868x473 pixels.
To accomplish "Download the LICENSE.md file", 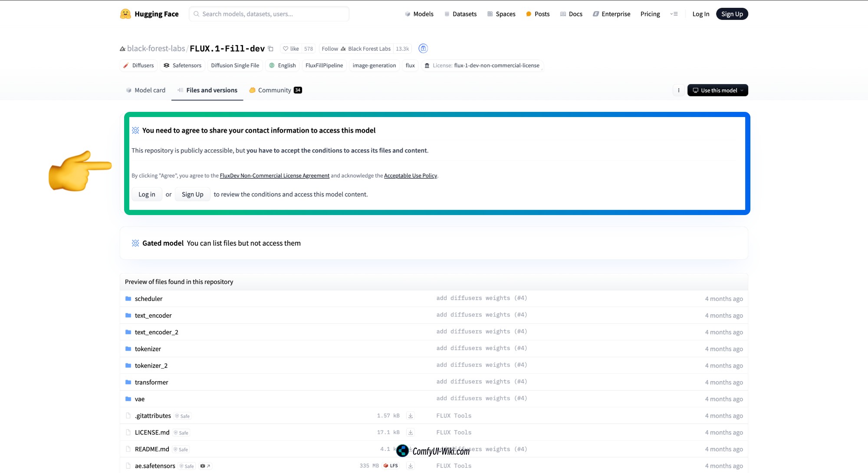I will pyautogui.click(x=410, y=433).
